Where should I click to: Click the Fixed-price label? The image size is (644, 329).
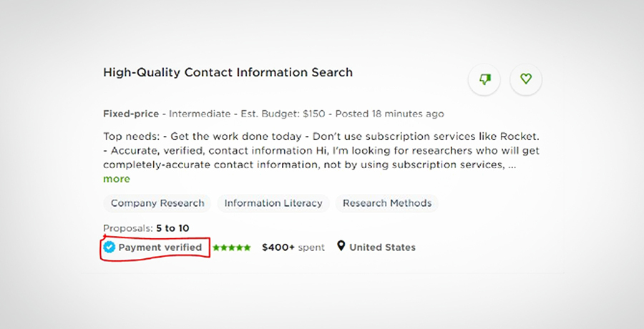point(131,114)
